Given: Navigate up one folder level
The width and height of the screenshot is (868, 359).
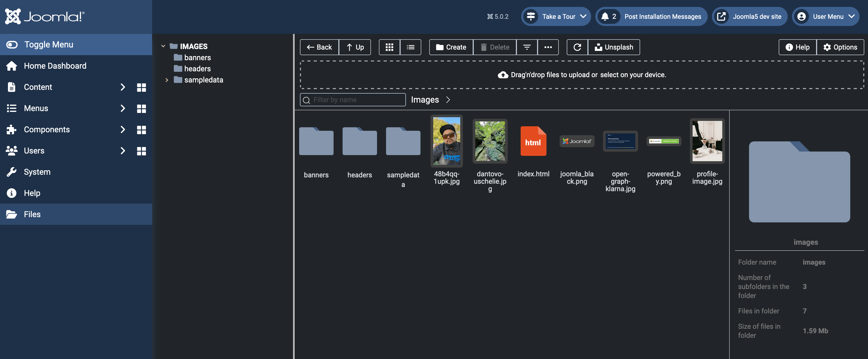Looking at the screenshot, I should pos(355,47).
